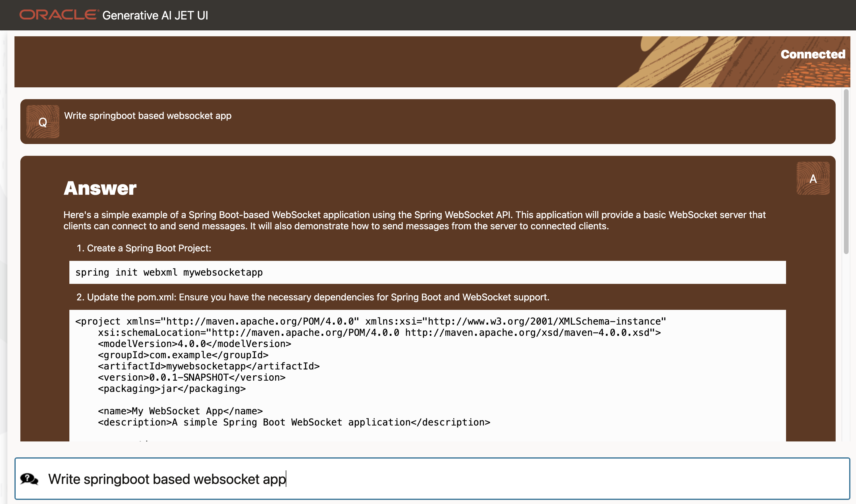The image size is (856, 504).
Task: Click the artifactId line in code
Action: coord(209,366)
